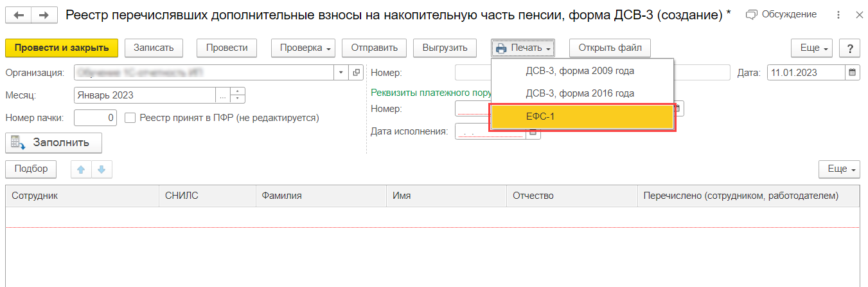Open the Обсуждение discussion panel

coord(781,14)
